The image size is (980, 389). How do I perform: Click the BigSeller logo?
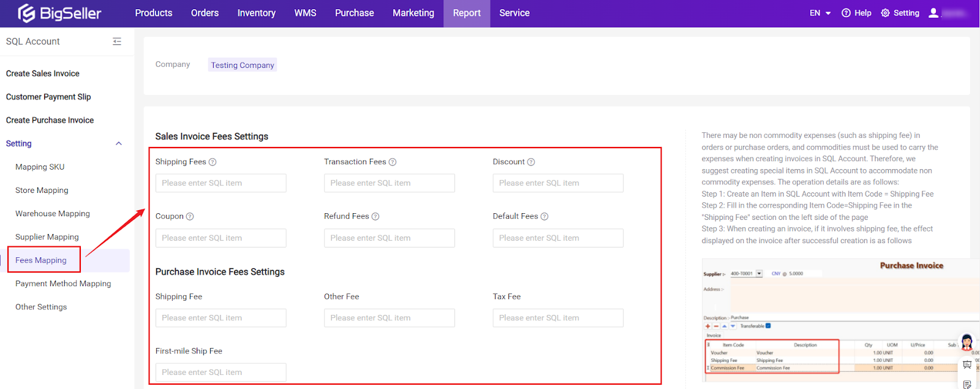coord(59,13)
